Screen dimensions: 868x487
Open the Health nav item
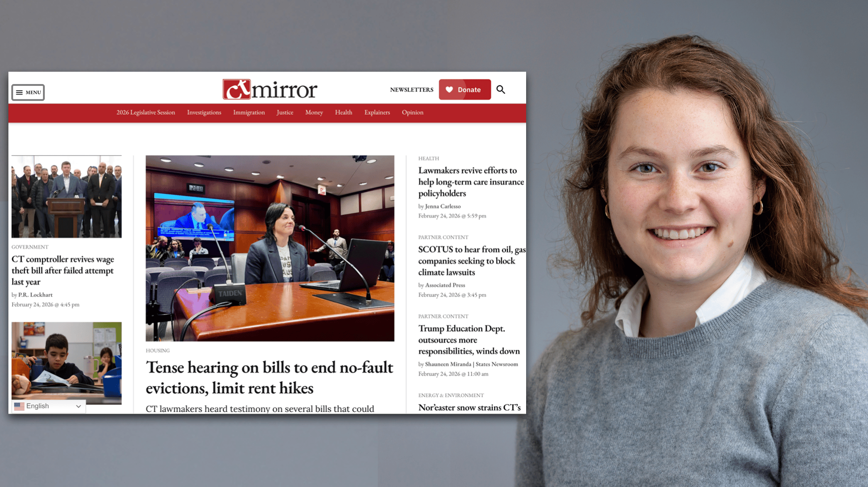pyautogui.click(x=343, y=112)
